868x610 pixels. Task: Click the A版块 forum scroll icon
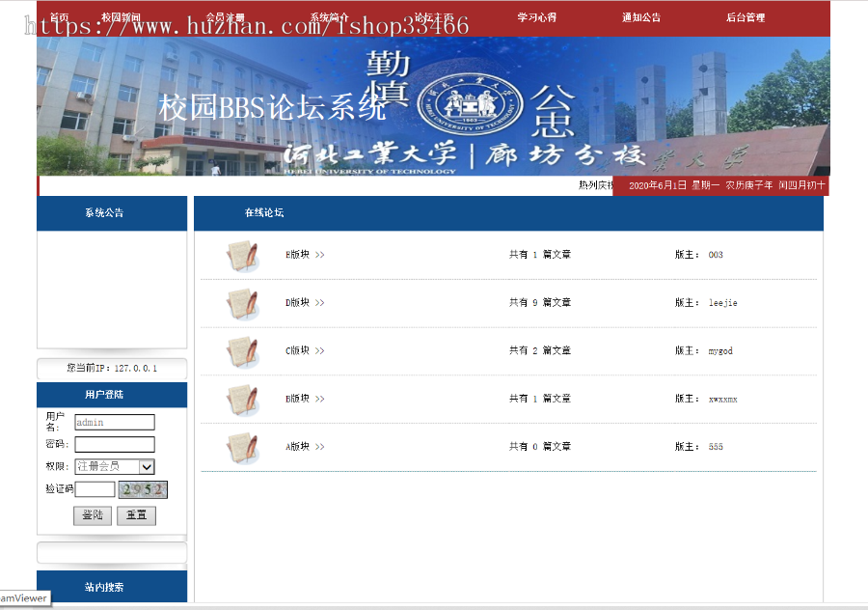[242, 446]
